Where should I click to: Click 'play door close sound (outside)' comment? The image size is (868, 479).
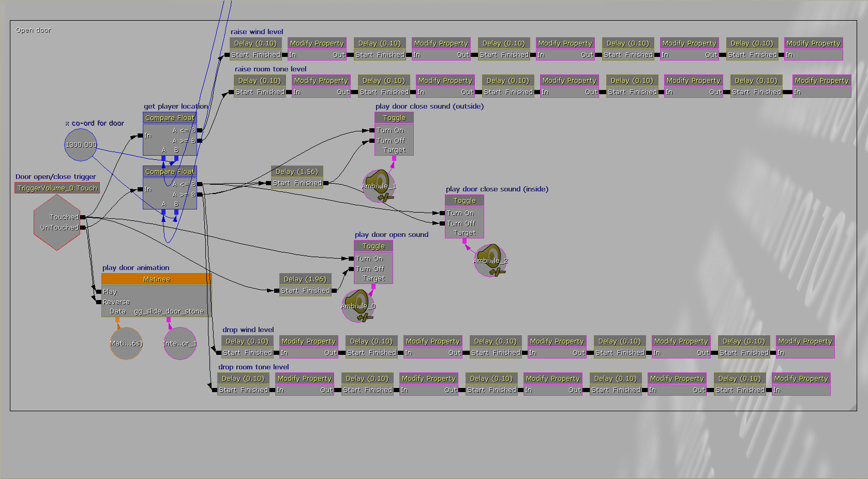point(430,106)
